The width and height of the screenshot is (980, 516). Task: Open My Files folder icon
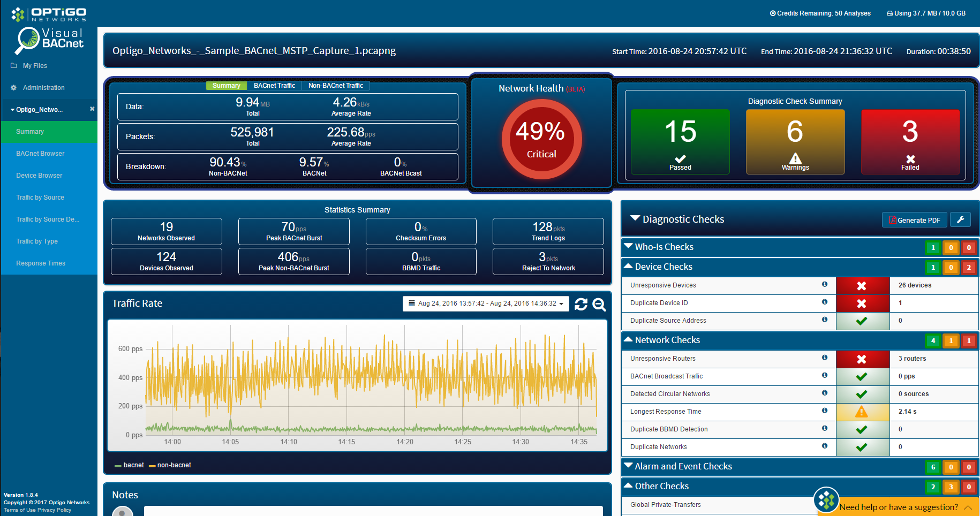(14, 66)
